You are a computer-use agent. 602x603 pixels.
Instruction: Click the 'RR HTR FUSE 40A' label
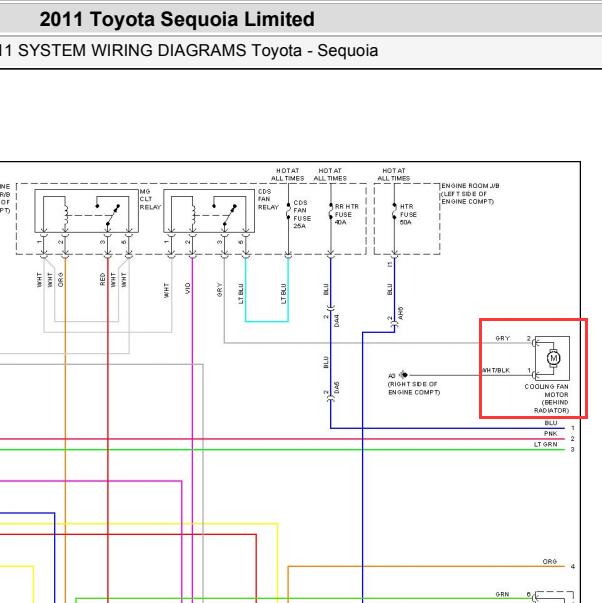[346, 214]
